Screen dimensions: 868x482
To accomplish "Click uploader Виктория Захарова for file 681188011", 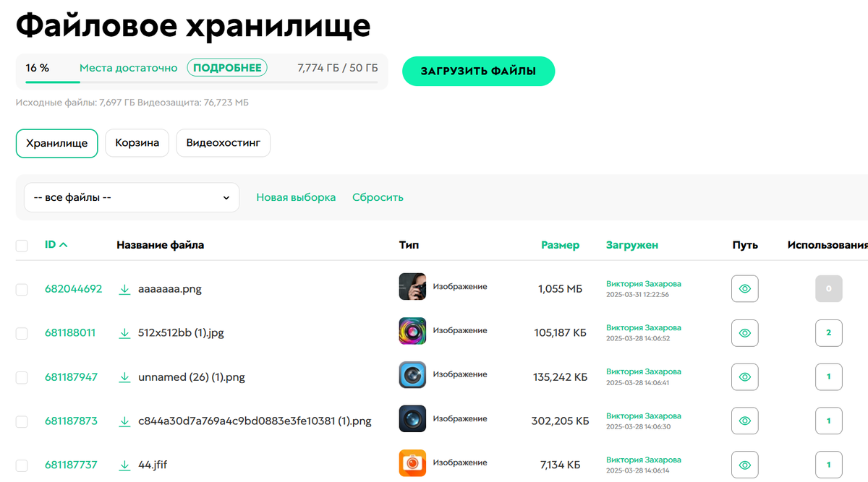I will pyautogui.click(x=644, y=328).
